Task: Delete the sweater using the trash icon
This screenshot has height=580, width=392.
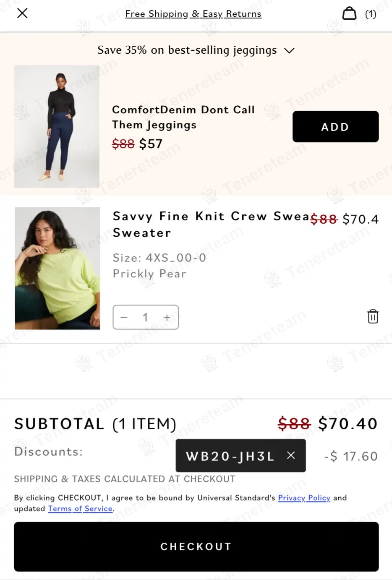Action: 373,316
